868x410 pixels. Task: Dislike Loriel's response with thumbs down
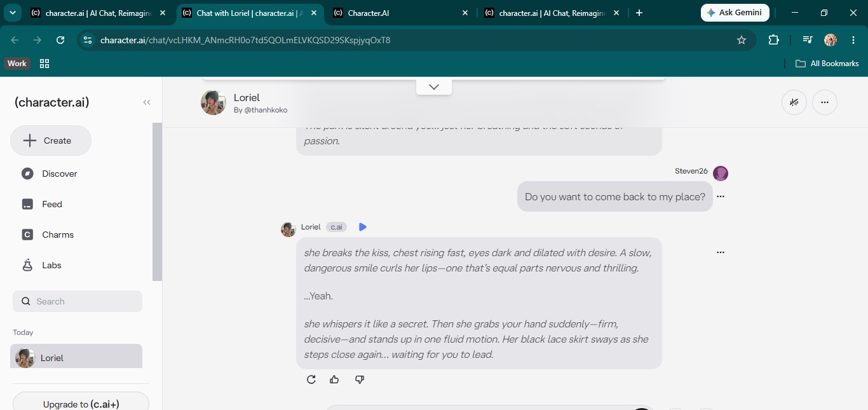(360, 379)
